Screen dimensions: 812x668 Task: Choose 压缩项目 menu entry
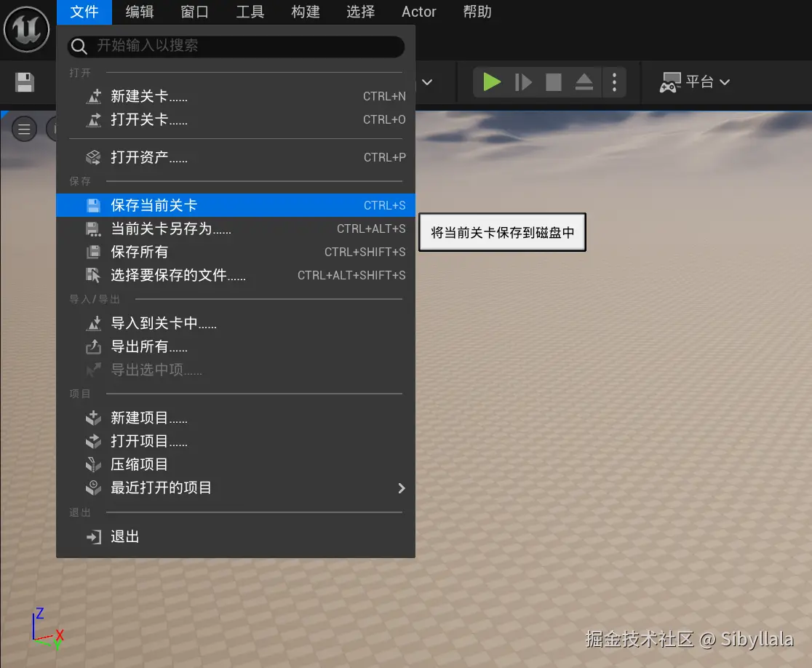pos(236,464)
